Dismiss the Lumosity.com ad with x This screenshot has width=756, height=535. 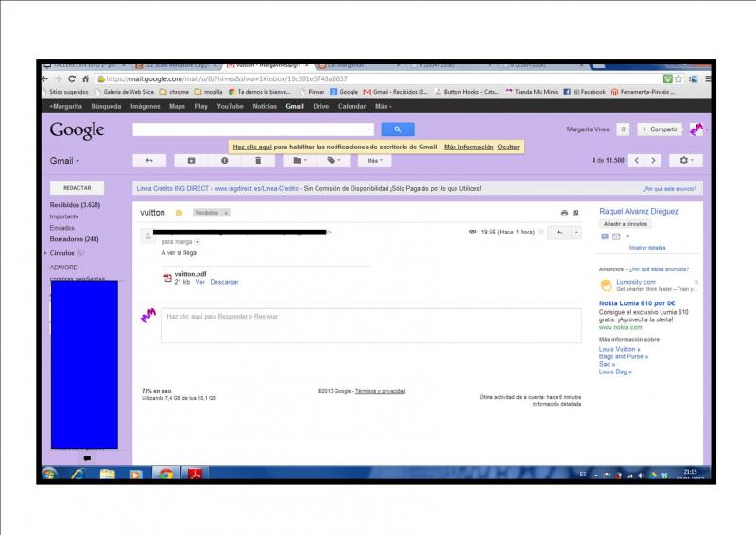click(x=696, y=282)
